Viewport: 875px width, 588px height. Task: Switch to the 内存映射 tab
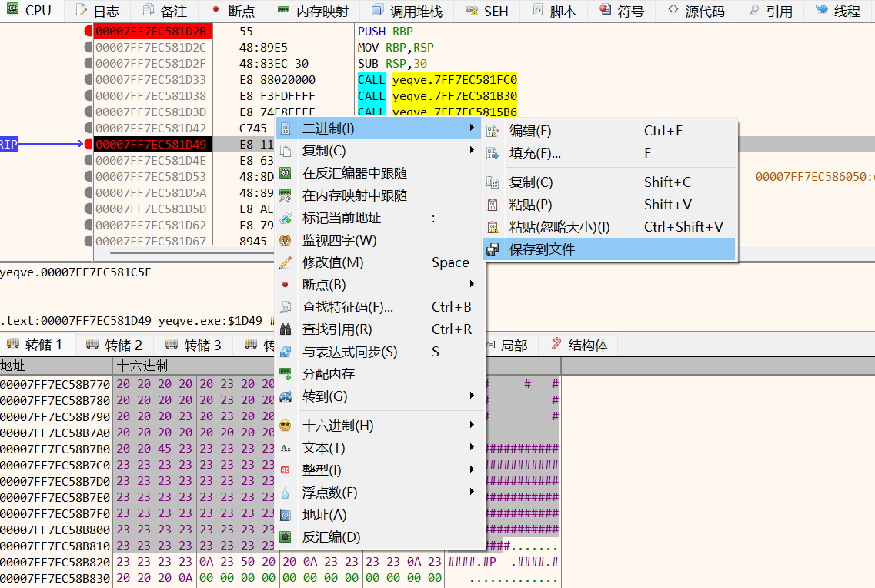(x=312, y=11)
